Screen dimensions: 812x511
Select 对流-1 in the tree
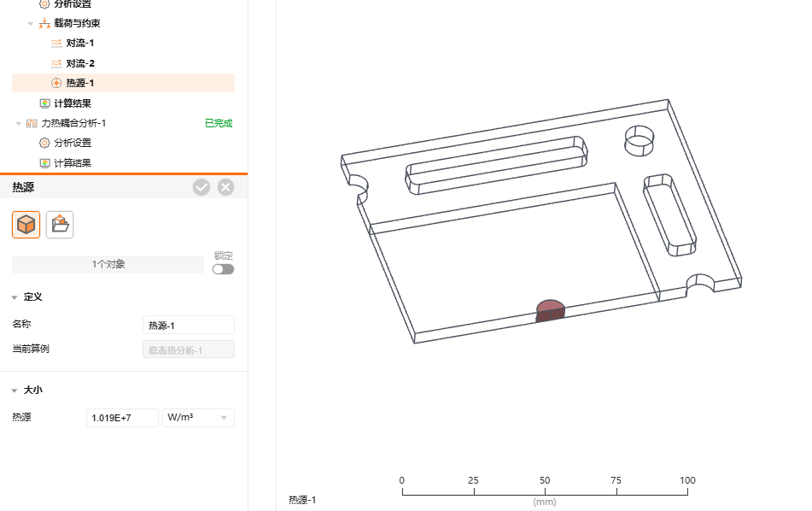[79, 43]
